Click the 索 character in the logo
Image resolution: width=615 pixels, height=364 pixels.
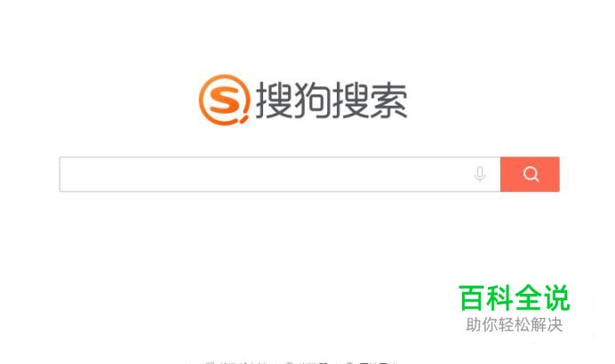[x=389, y=100]
